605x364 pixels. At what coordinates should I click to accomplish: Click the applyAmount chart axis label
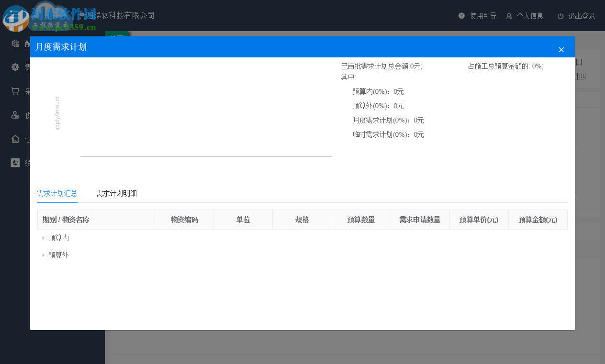[57, 113]
